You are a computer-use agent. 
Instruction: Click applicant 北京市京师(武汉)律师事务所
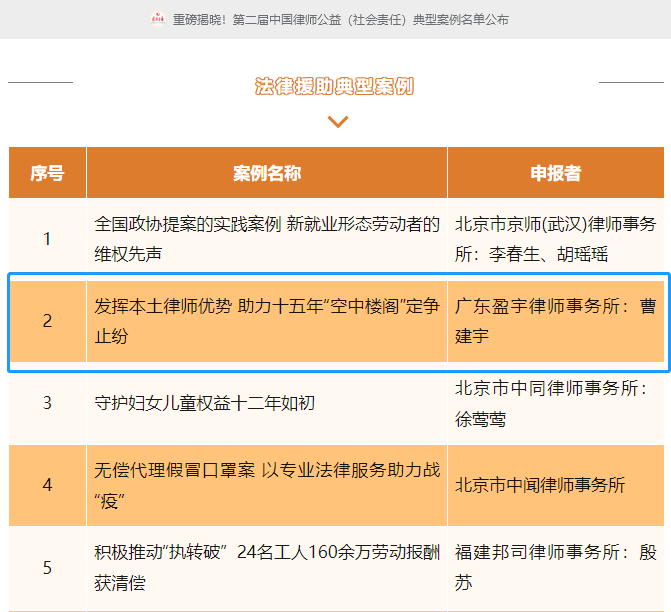[555, 239]
